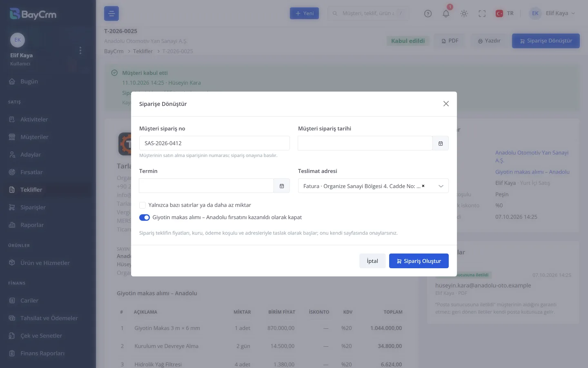Open the help question-mark icon
This screenshot has width=588, height=368.
click(428, 13)
